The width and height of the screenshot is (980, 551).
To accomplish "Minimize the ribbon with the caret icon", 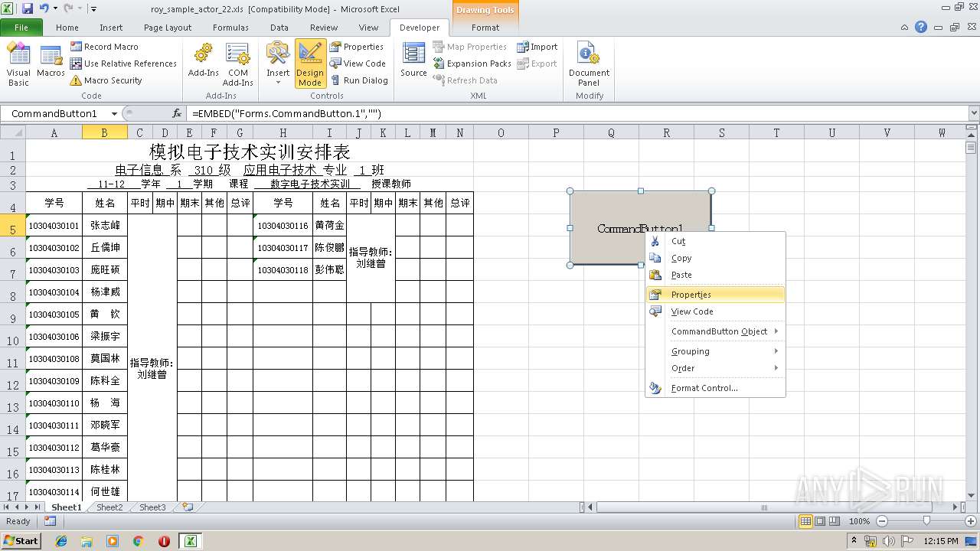I will [905, 27].
